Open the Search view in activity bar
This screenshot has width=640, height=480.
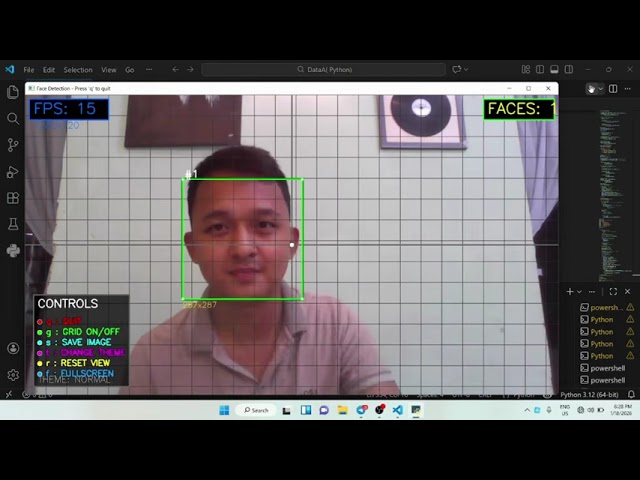point(13,119)
